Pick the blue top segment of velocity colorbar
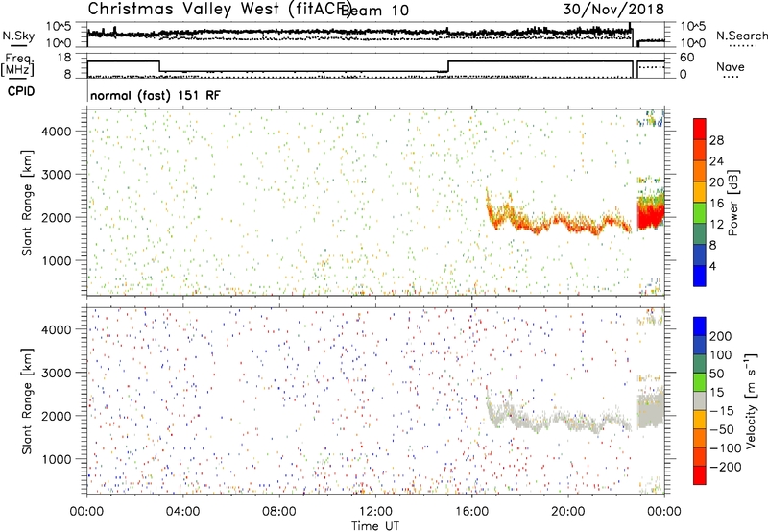The image size is (768, 532). point(700,326)
